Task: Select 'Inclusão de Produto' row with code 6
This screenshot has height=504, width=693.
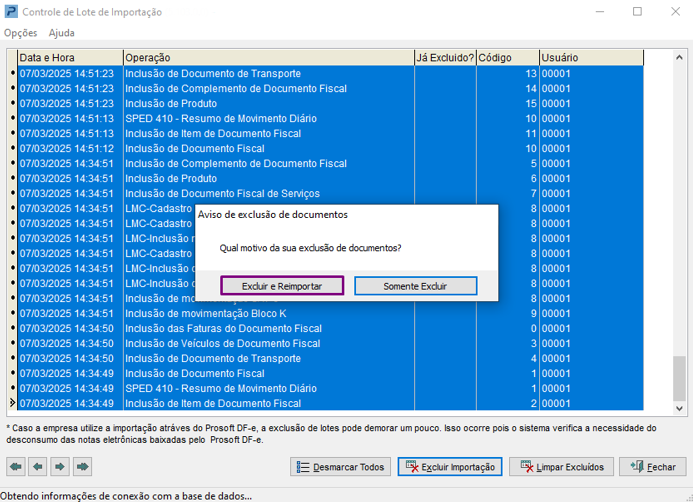Action: (x=331, y=179)
